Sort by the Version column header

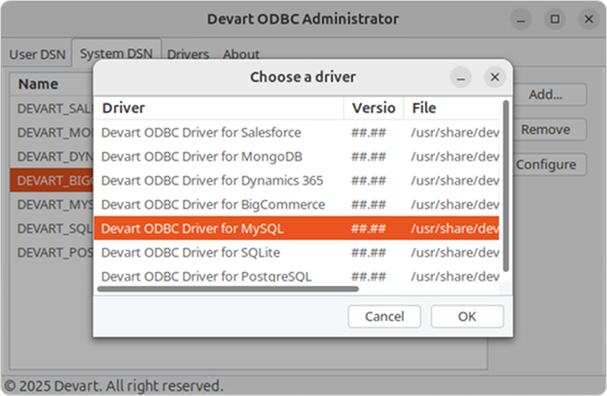(374, 108)
